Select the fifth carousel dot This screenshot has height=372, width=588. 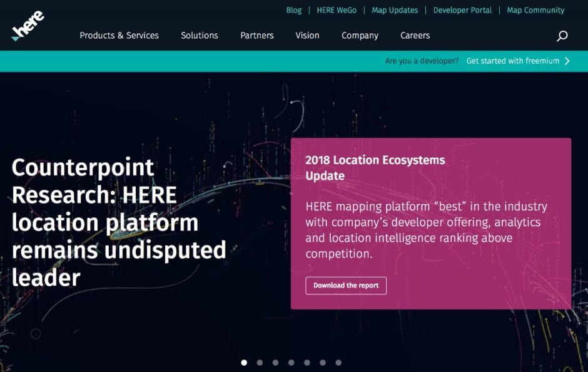(307, 363)
